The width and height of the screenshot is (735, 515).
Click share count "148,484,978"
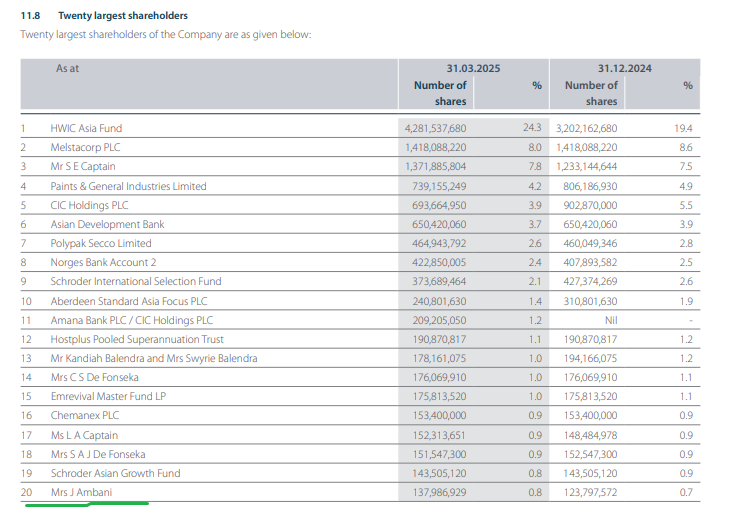click(590, 436)
